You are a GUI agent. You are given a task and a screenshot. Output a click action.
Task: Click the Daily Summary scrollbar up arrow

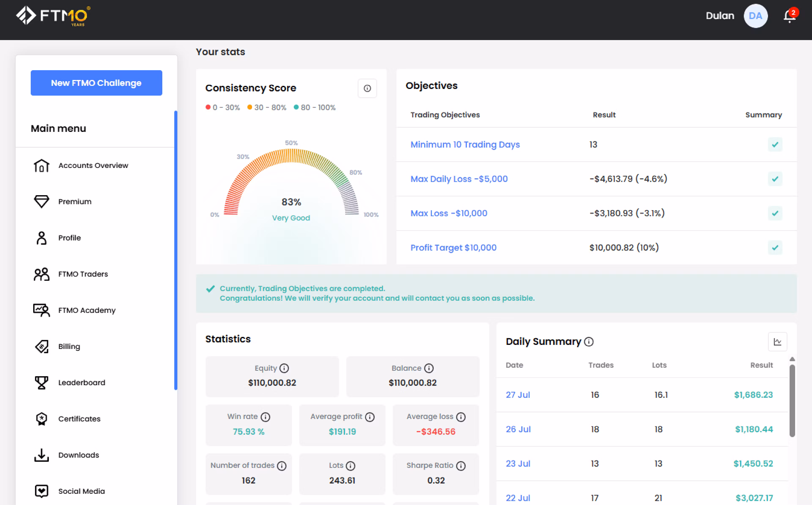(792, 359)
